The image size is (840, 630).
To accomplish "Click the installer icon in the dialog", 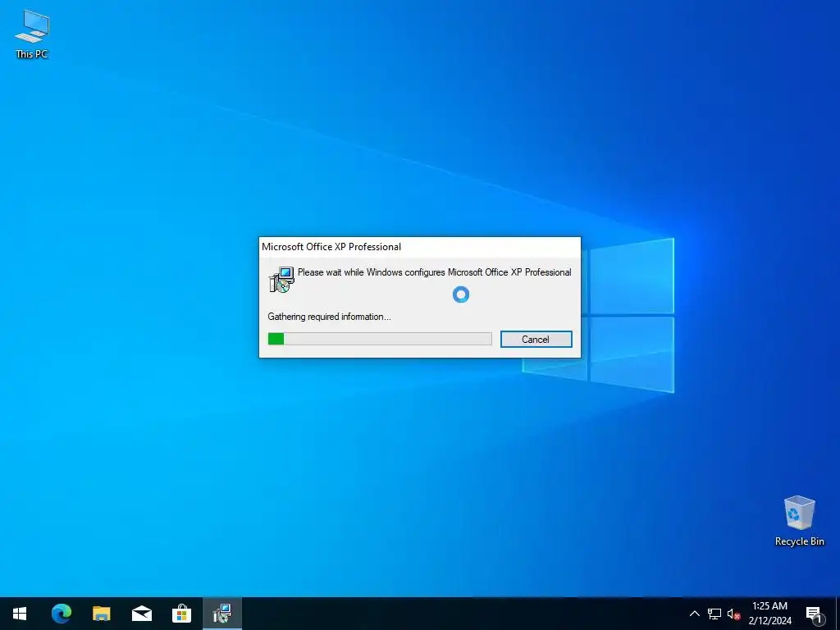I will 281,279.
